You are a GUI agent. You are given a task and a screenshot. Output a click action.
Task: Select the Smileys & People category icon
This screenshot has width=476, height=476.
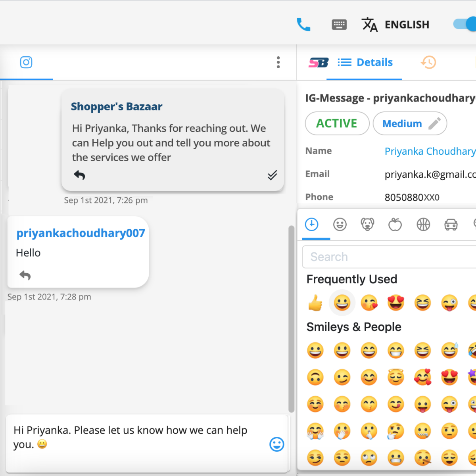340,225
